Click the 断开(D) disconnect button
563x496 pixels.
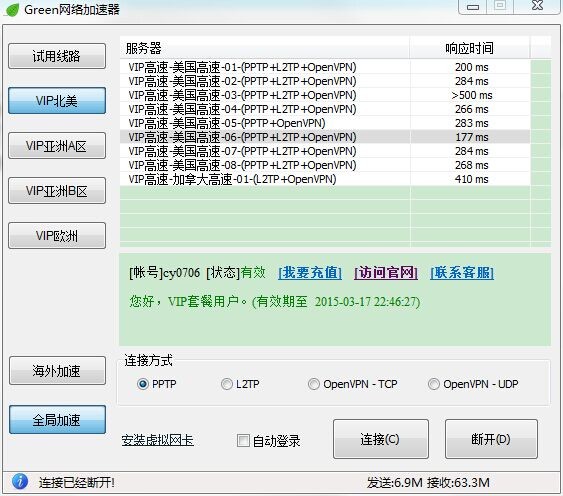(x=491, y=439)
